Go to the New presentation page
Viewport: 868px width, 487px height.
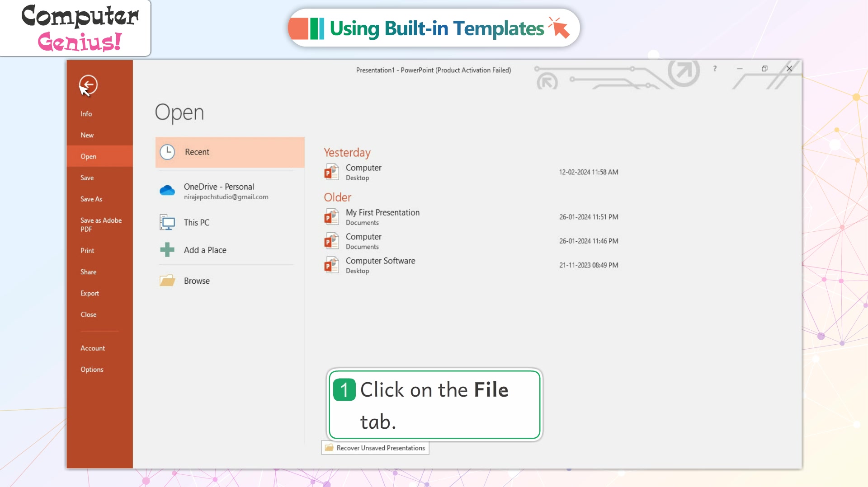tap(87, 135)
